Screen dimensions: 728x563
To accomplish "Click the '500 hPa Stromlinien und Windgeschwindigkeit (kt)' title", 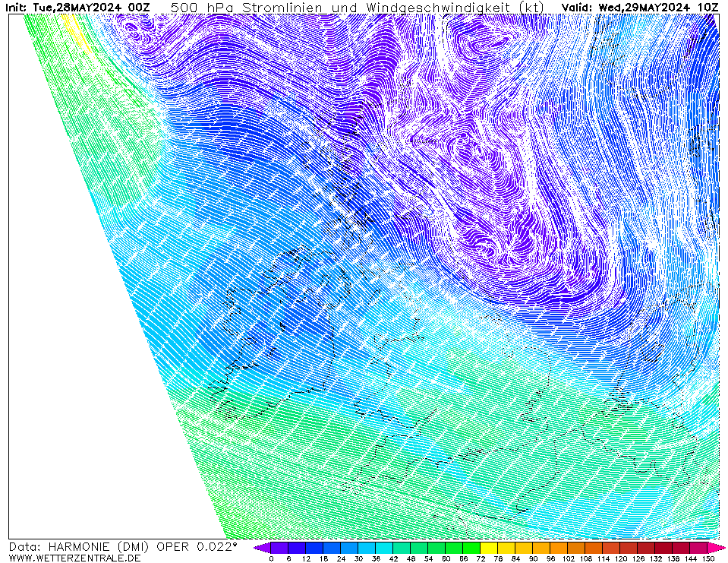I will [x=358, y=8].
